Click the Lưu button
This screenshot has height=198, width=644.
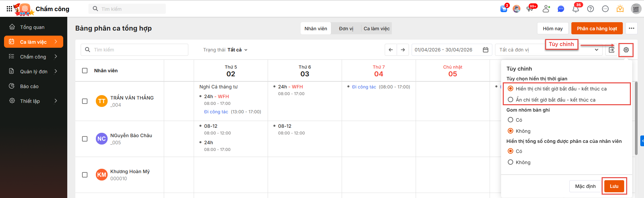point(614,186)
